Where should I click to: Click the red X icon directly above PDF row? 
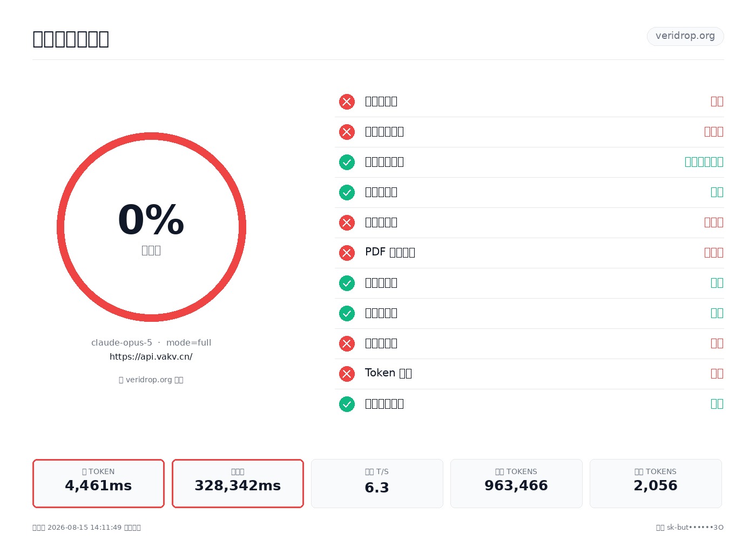[x=347, y=222]
